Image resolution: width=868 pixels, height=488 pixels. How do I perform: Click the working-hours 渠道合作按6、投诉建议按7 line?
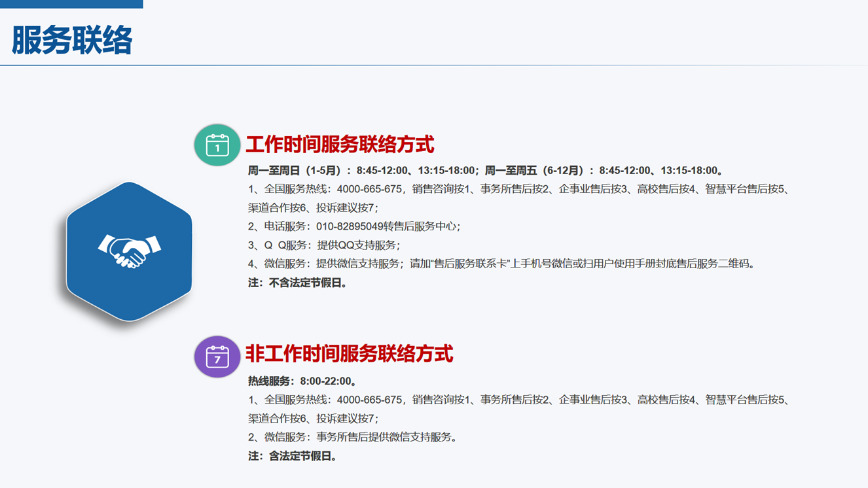tap(313, 208)
